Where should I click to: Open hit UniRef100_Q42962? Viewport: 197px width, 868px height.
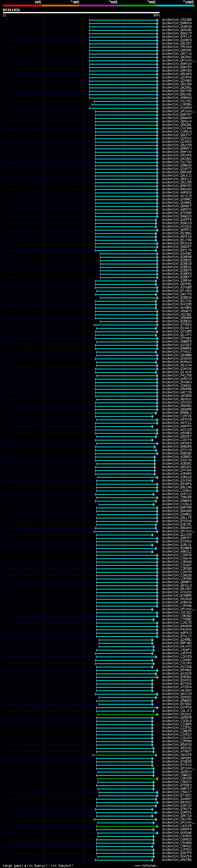pos(176,159)
